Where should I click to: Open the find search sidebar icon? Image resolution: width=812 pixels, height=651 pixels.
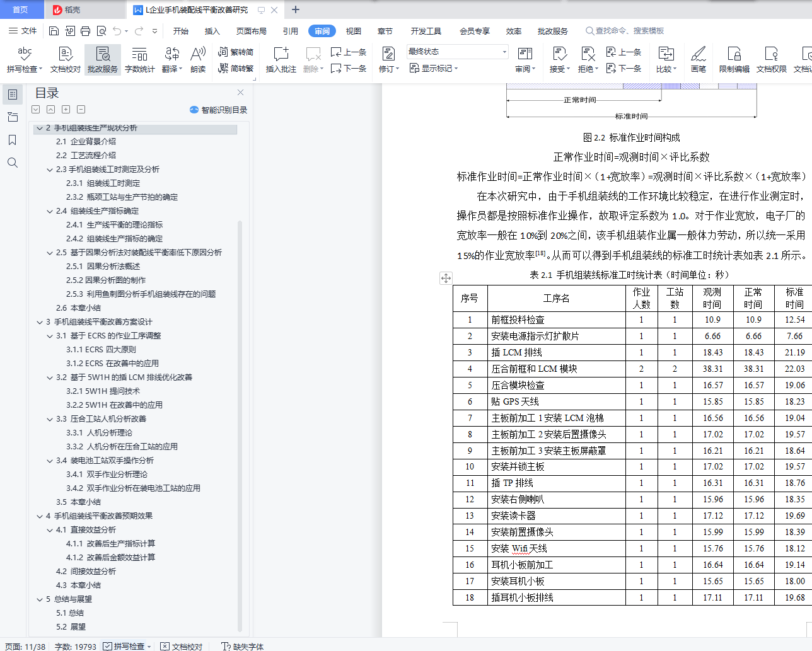(12, 163)
